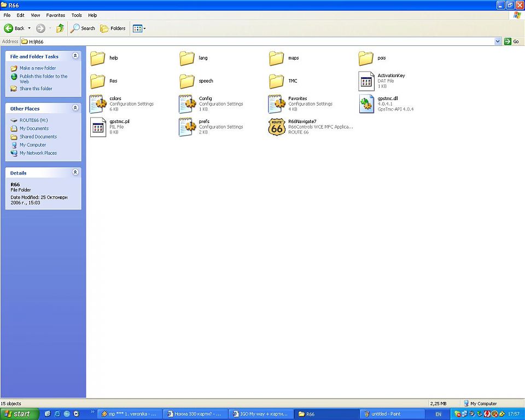The width and height of the screenshot is (525, 420).
Task: Open the Search pane
Action: click(83, 28)
